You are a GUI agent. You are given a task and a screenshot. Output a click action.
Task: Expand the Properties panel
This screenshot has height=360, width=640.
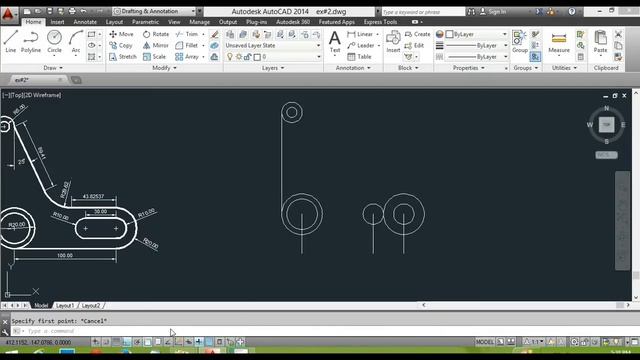[469, 68]
